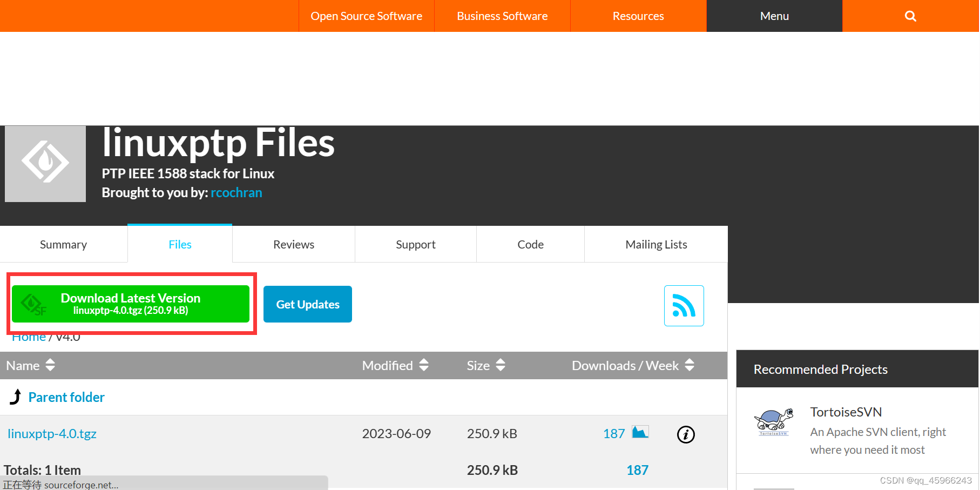Open the dark Menu item
Screen dimensions: 980x490
click(774, 16)
